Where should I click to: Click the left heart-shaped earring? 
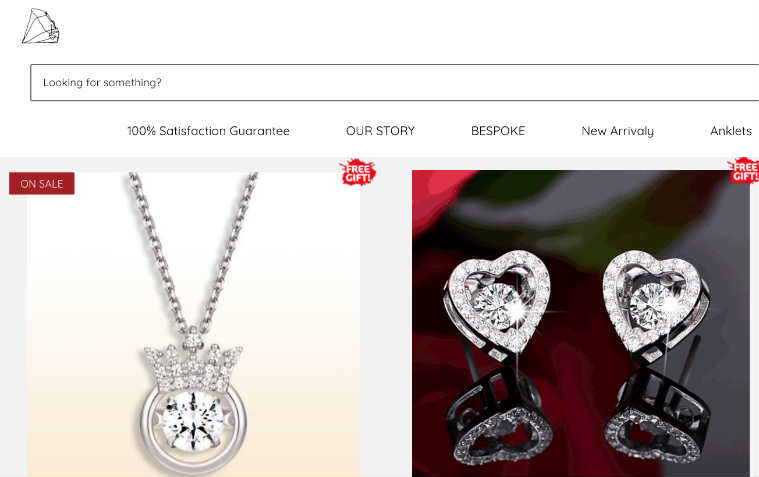point(497,304)
